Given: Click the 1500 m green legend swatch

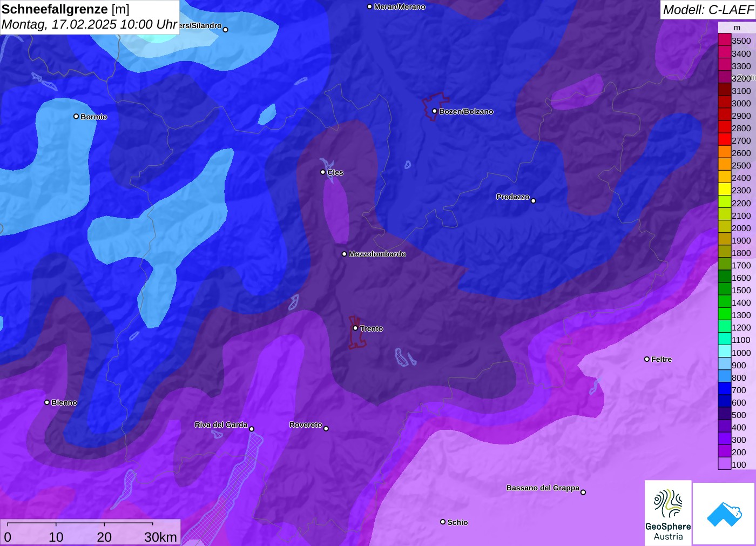Looking at the screenshot, I should click(x=725, y=289).
